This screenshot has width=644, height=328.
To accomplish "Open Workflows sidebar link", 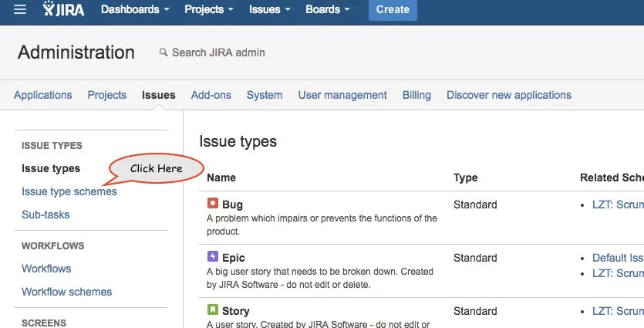I will click(46, 269).
